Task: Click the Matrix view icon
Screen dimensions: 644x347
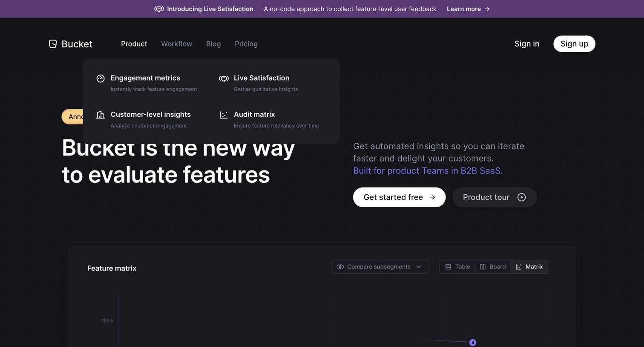Action: [x=518, y=267]
